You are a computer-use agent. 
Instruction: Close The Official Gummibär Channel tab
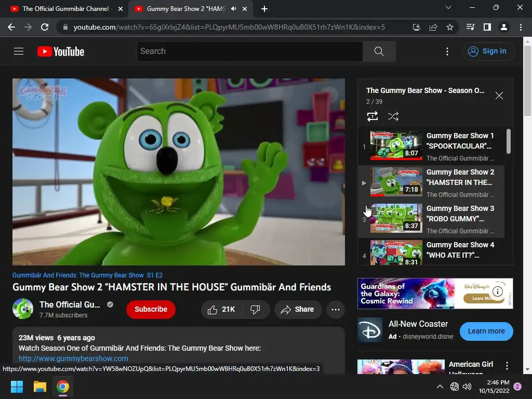[x=121, y=9]
